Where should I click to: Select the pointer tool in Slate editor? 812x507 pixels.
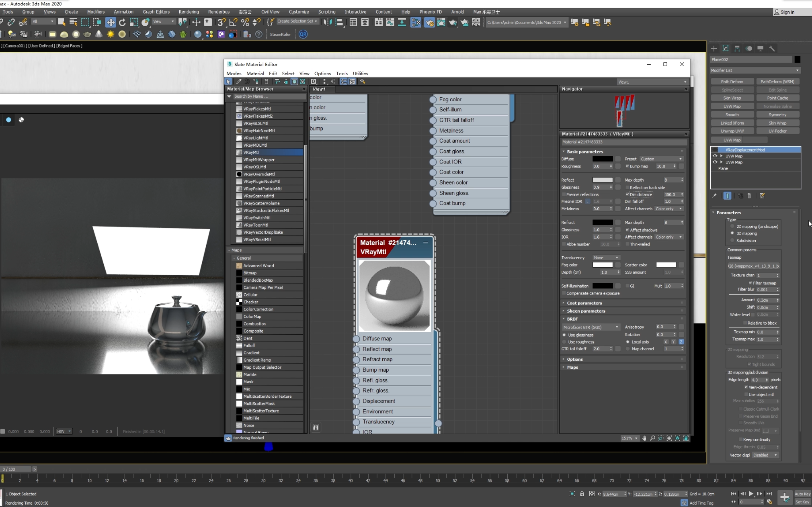(x=229, y=82)
